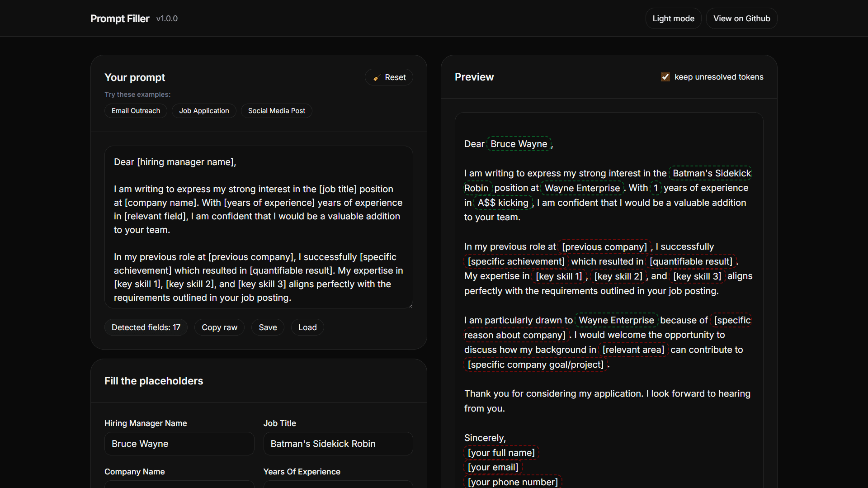Save the current prompt
Viewport: 868px width, 488px height.
tap(268, 327)
